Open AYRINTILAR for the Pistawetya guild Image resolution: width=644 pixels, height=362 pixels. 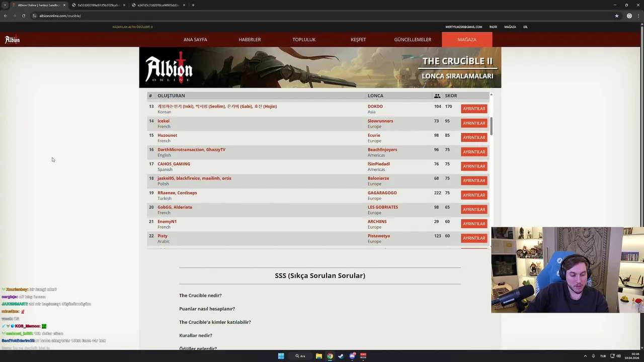[474, 238]
